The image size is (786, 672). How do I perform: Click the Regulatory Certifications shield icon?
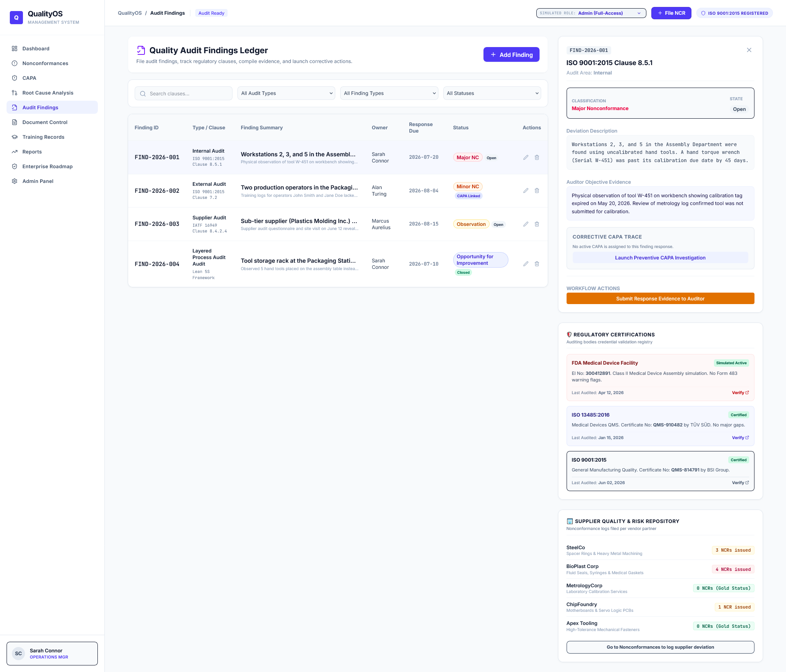(569, 334)
